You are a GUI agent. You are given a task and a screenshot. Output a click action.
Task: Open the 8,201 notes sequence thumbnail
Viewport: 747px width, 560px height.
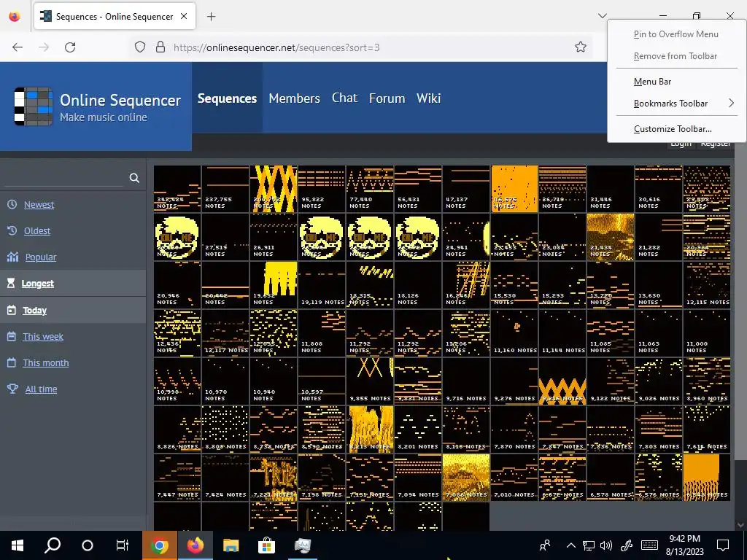click(x=418, y=429)
